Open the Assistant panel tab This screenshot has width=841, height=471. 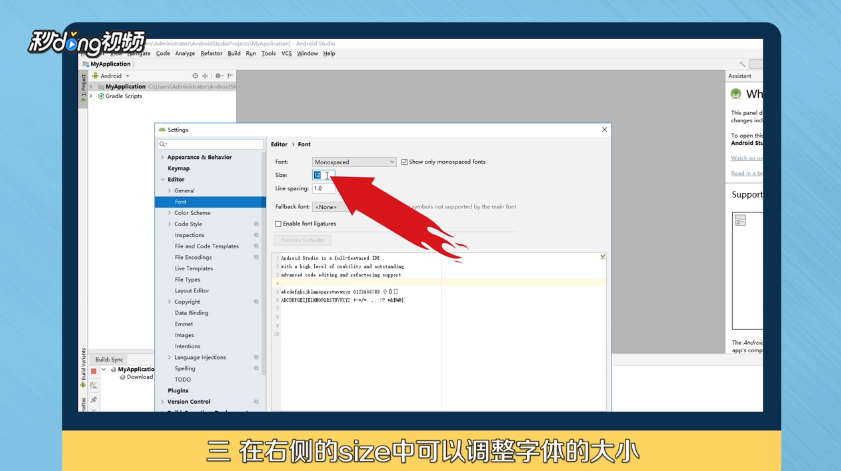pos(740,76)
